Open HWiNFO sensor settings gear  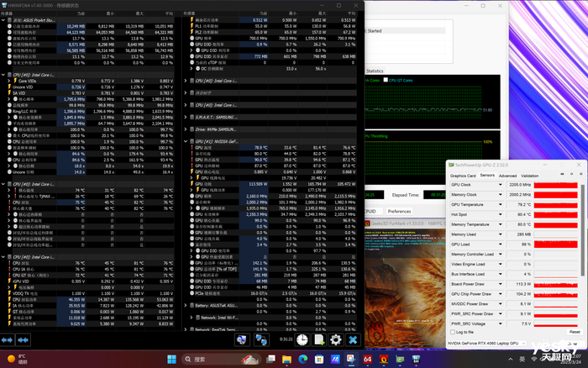[336, 340]
